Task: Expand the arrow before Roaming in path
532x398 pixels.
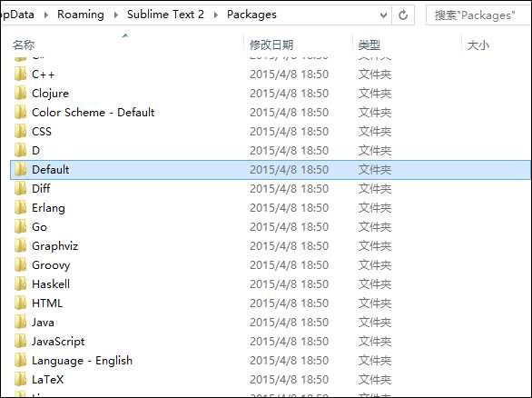Action: (x=45, y=15)
